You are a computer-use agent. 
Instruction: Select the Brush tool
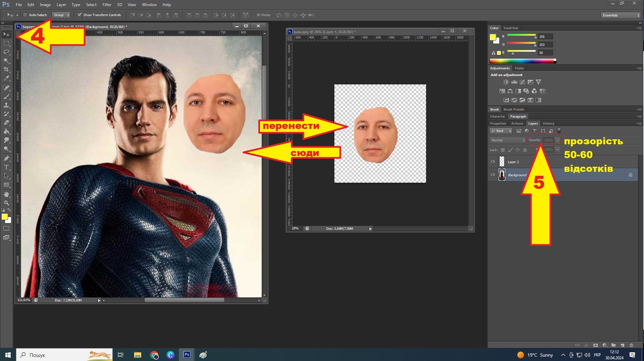pos(6,96)
